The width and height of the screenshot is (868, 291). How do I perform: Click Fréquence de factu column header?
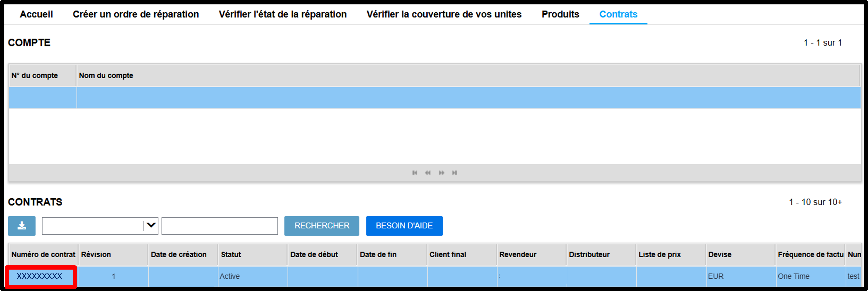pos(810,255)
